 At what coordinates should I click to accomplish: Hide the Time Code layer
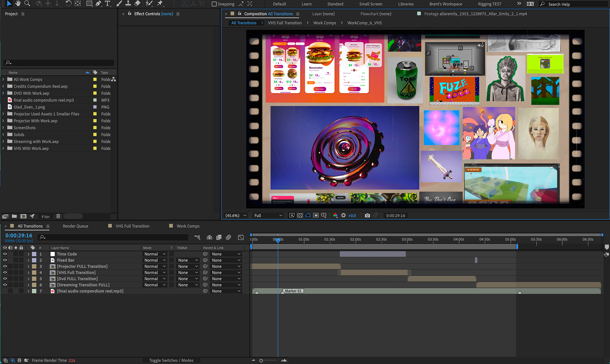5,254
